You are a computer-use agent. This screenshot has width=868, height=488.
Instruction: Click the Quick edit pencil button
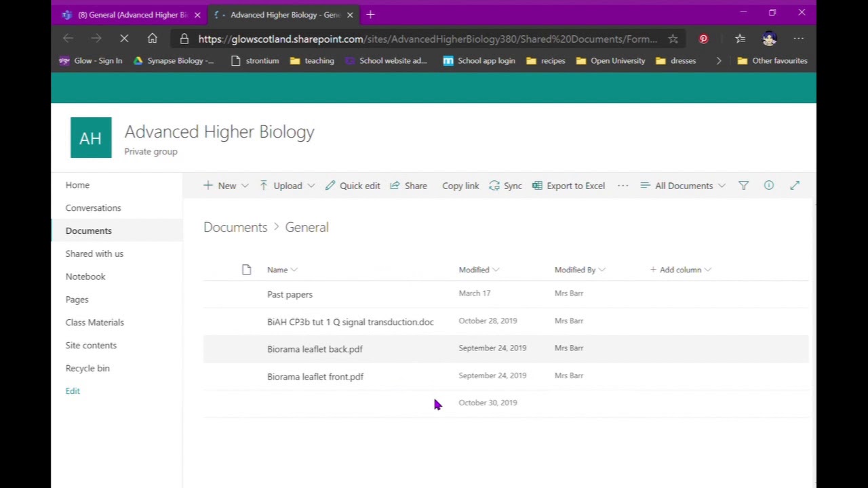click(353, 186)
